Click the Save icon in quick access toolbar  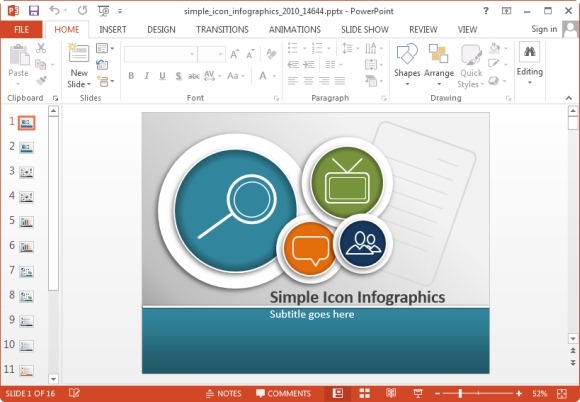(34, 11)
